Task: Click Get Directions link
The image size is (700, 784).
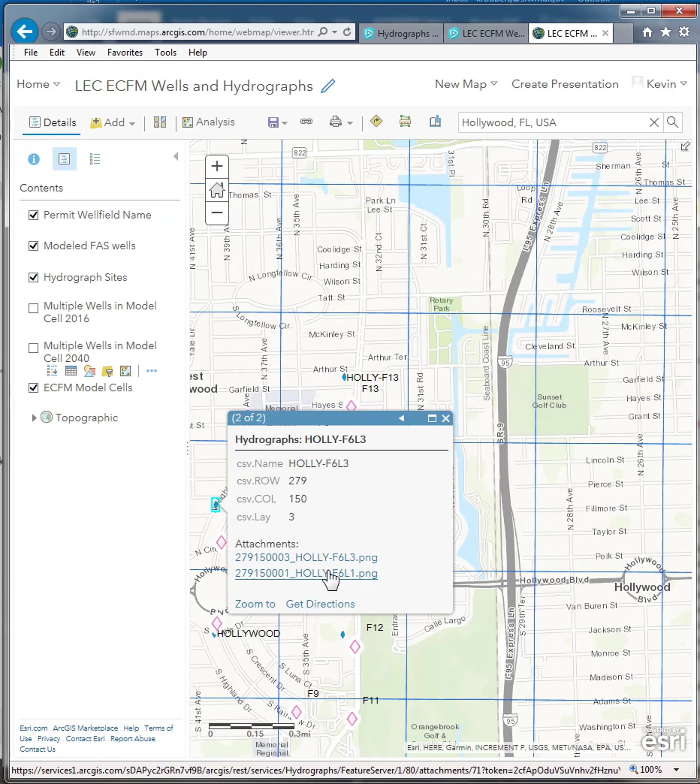Action: pyautogui.click(x=320, y=604)
